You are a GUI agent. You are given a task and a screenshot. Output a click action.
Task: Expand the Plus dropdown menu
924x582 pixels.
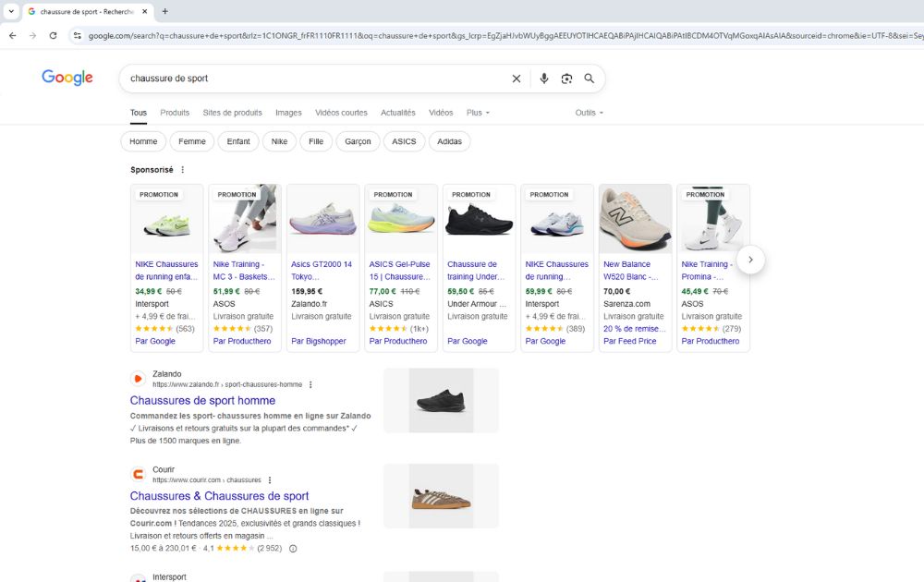point(478,113)
